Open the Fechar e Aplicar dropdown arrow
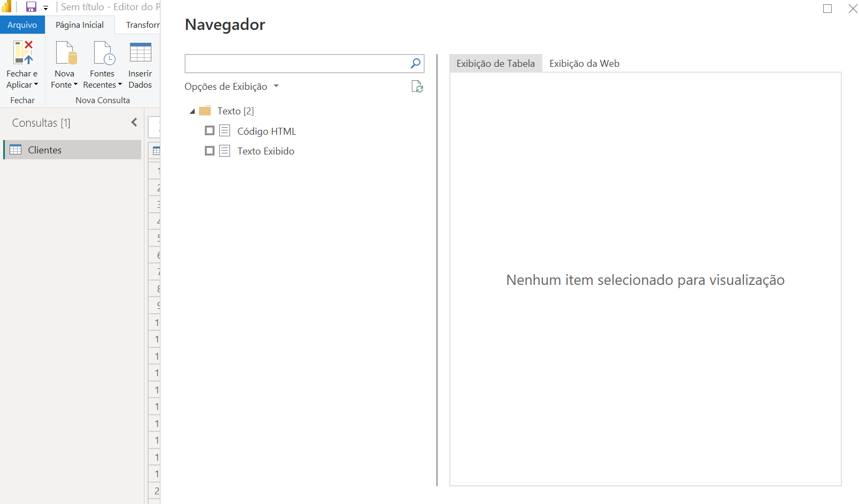Image resolution: width=859 pixels, height=504 pixels. point(36,84)
